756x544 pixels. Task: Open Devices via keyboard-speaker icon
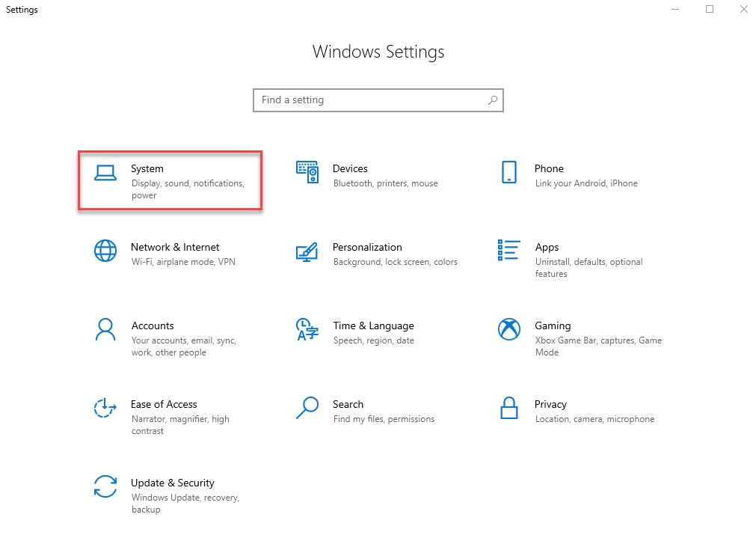307,173
